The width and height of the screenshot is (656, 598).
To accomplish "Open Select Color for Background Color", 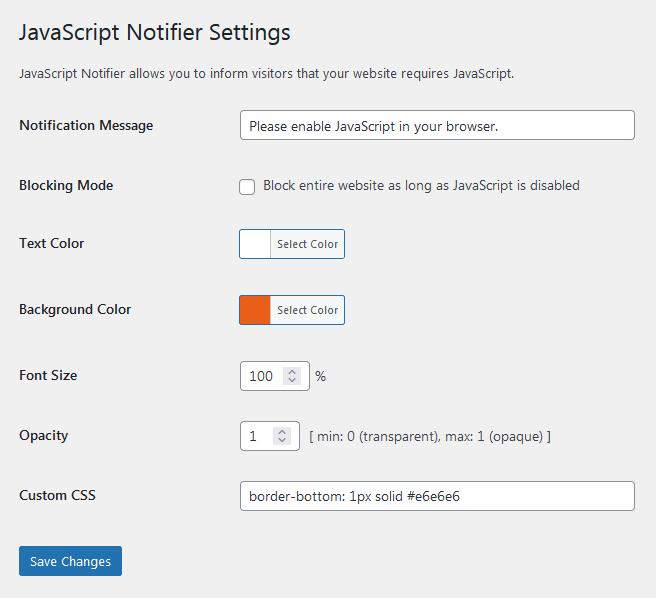I will click(307, 310).
